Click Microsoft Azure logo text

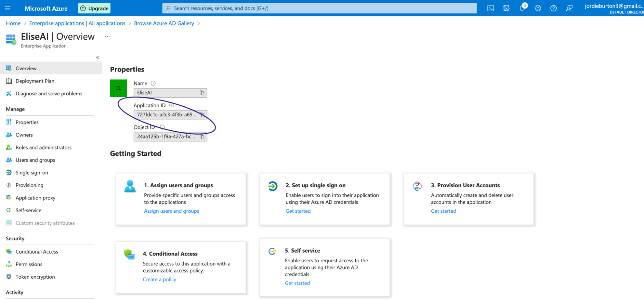click(x=46, y=8)
